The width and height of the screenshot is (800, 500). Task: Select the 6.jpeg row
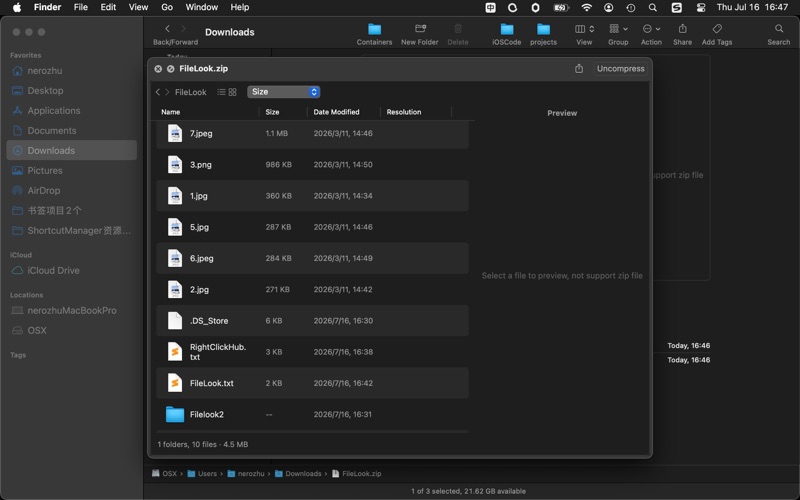click(x=312, y=258)
